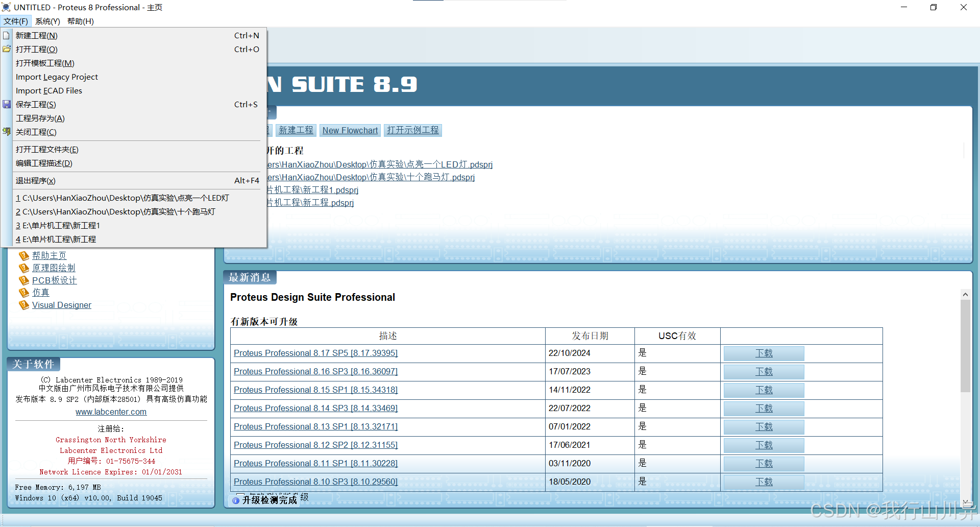
Task: Open recent file 3 新工程1
Action: pyautogui.click(x=136, y=225)
